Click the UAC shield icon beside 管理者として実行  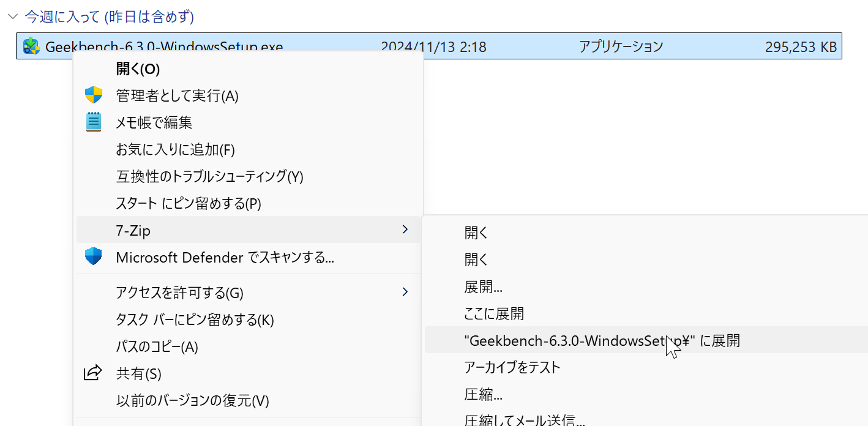point(94,95)
